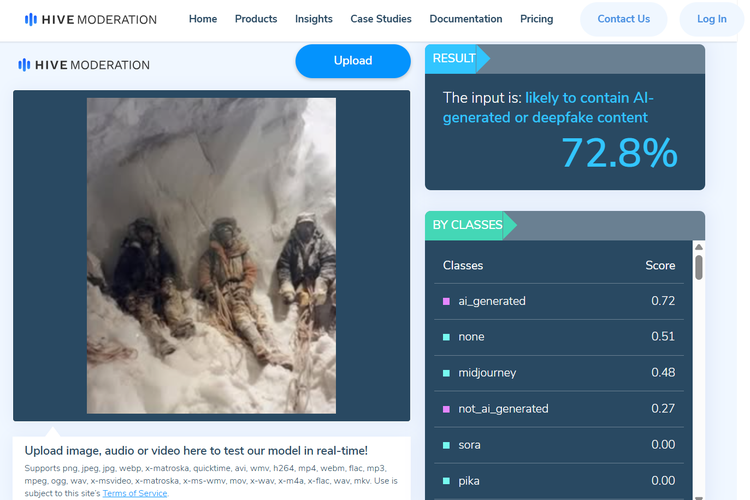Select the ai_generated class label
Screen dimensions: 750x500
point(492,301)
